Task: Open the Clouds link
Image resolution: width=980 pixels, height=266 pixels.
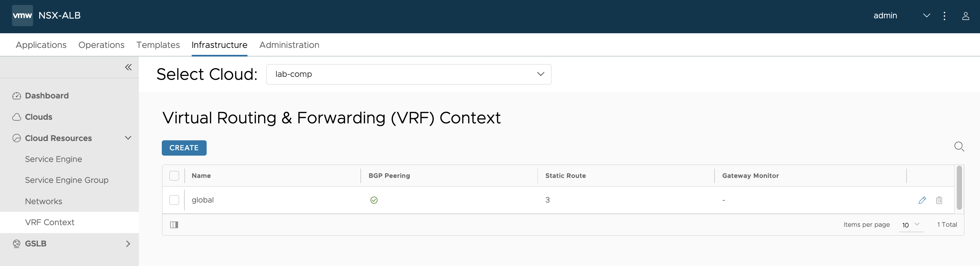Action: (39, 117)
